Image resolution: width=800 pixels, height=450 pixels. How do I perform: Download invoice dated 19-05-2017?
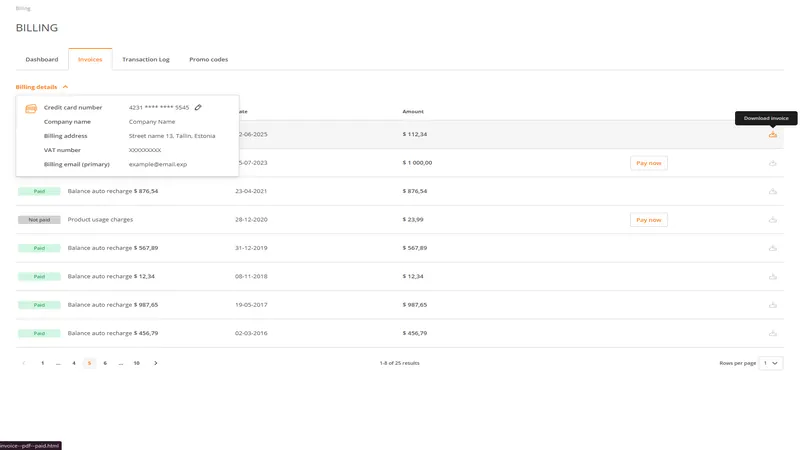point(772,304)
